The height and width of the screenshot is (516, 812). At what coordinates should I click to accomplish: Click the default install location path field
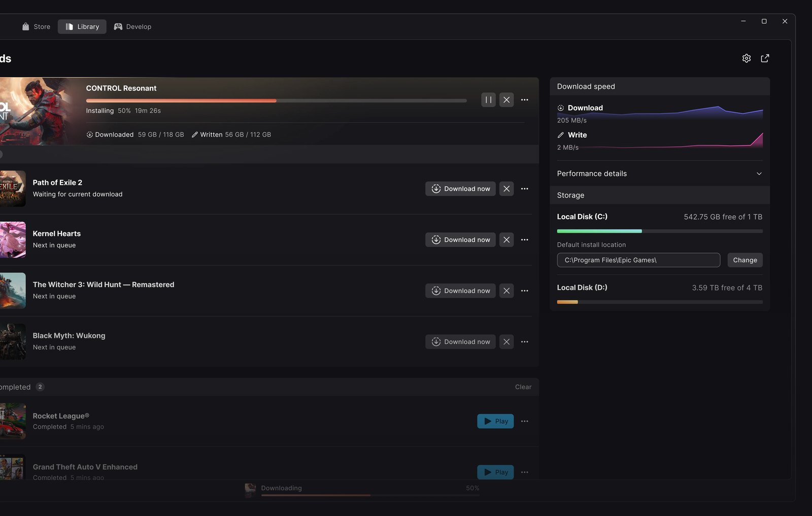pos(638,260)
